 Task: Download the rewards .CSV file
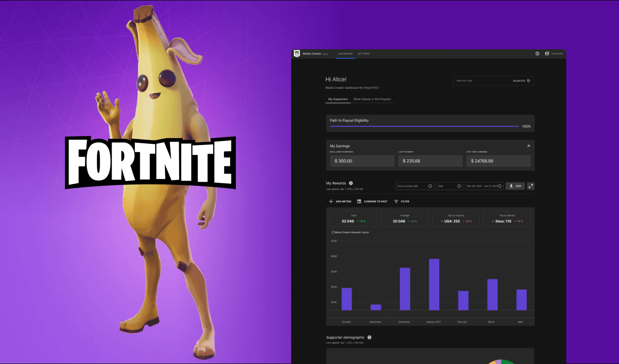point(515,186)
